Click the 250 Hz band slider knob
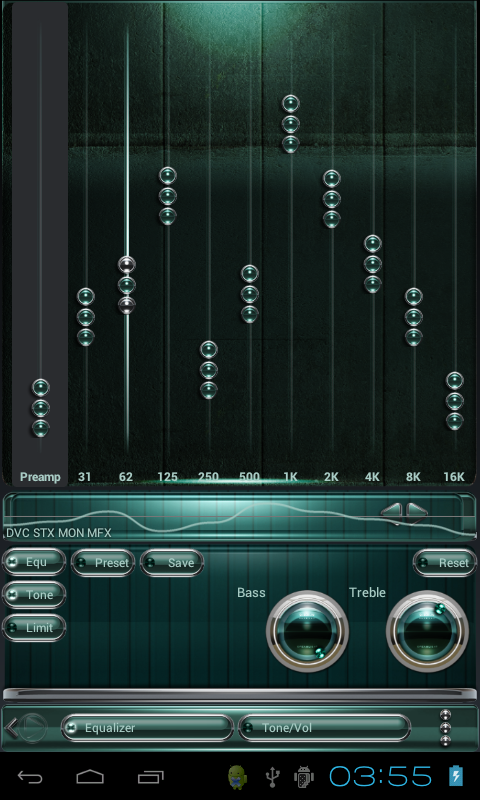This screenshot has width=480, height=800. pyautogui.click(x=208, y=370)
